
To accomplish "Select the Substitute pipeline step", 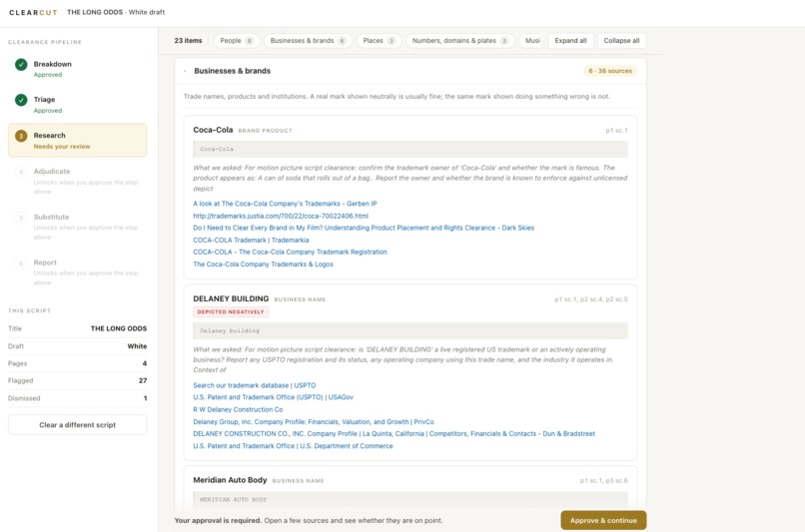I will click(x=78, y=227).
